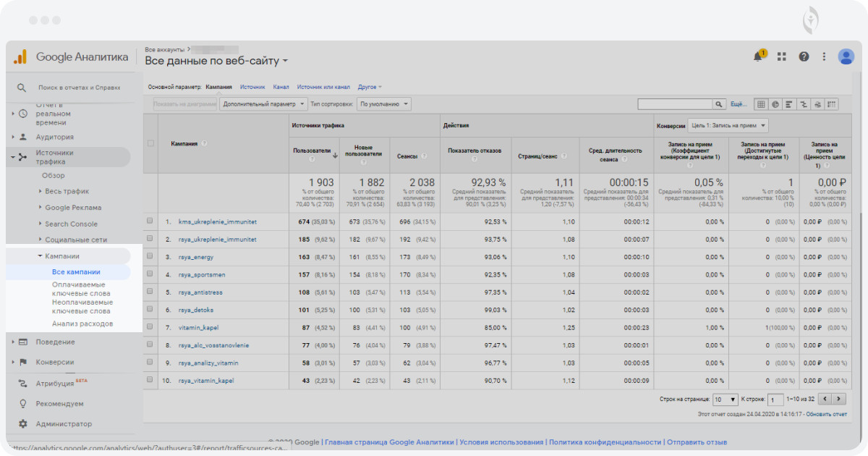Open the notifications bell

coord(759,56)
